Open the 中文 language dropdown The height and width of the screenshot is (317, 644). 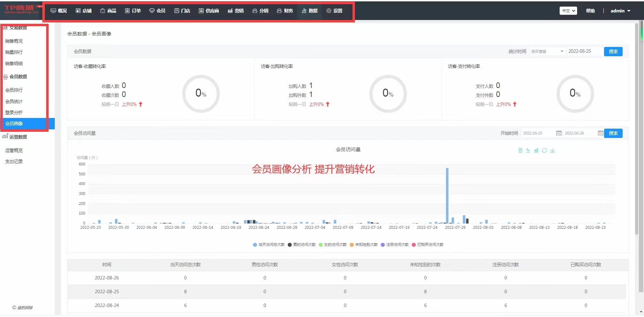[568, 11]
